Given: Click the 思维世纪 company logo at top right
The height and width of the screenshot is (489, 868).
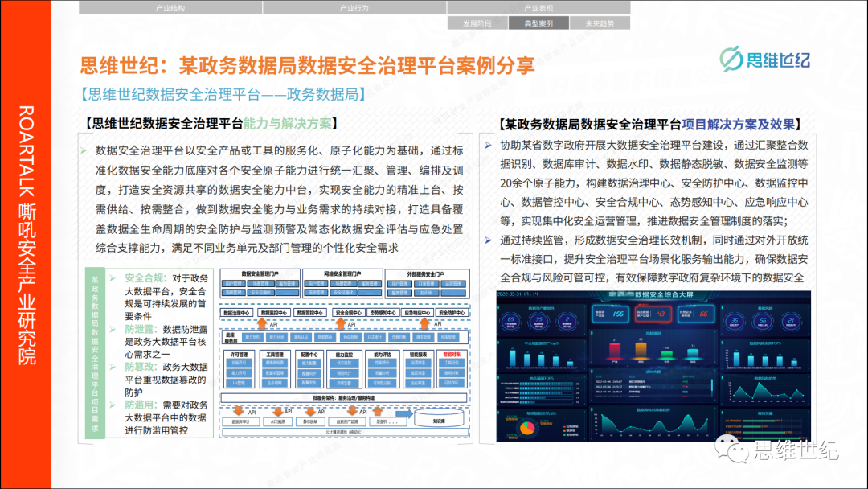Looking at the screenshot, I should (x=764, y=60).
